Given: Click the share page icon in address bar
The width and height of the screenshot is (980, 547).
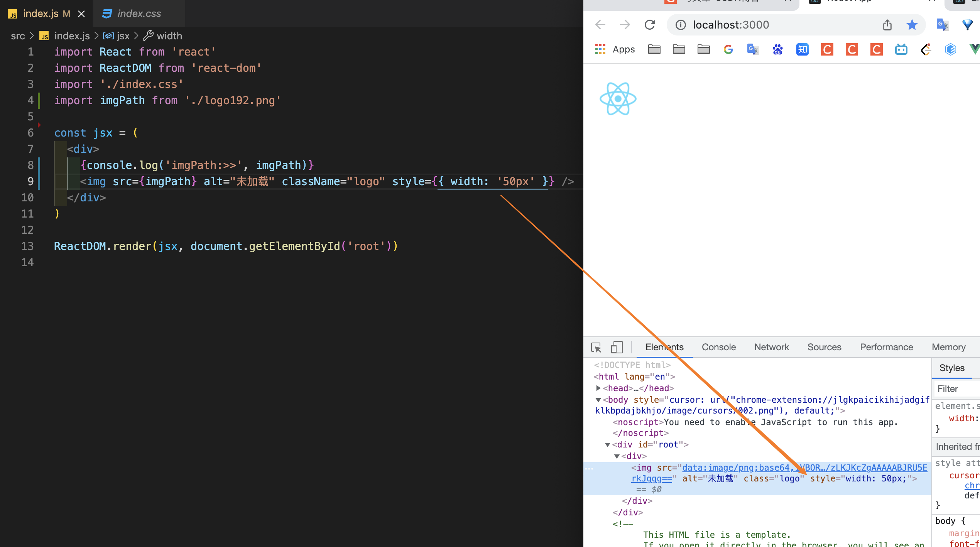Looking at the screenshot, I should [x=887, y=25].
